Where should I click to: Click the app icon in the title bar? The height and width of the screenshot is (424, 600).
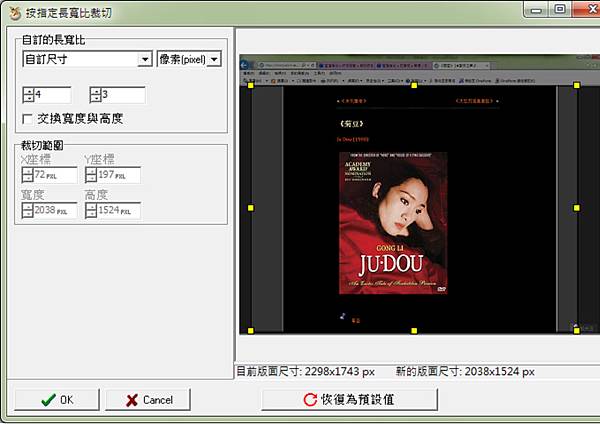15,13
